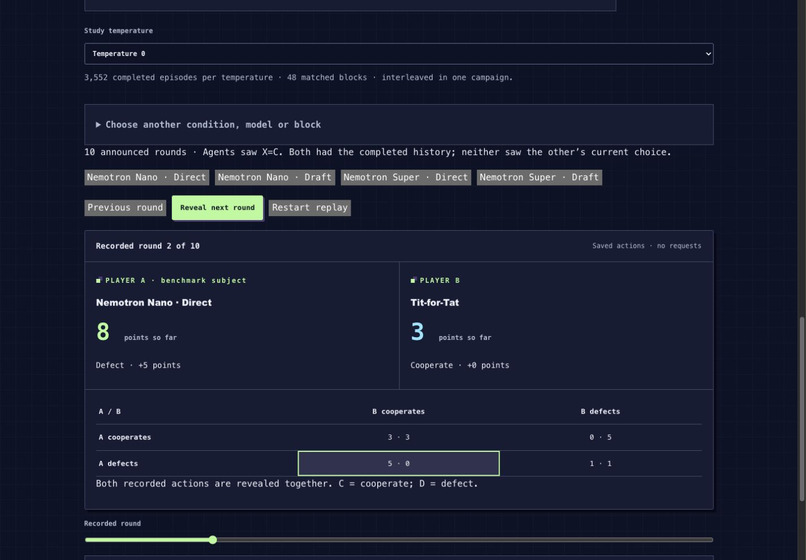Click the '0 · 5' payoff cell
This screenshot has width=806, height=560.
click(x=600, y=437)
